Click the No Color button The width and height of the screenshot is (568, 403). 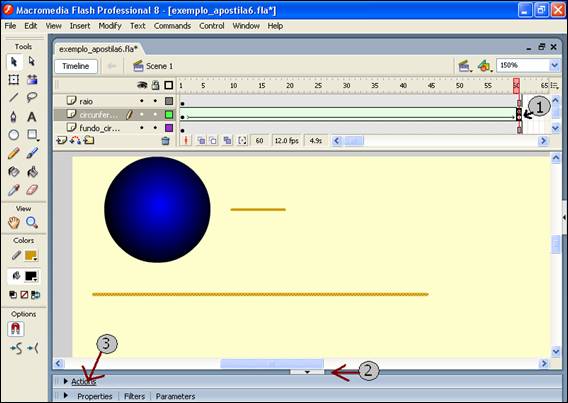coord(24,295)
